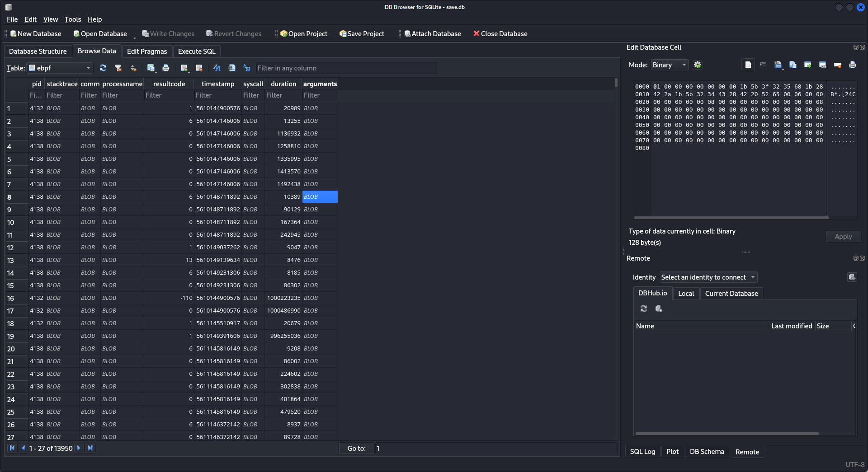This screenshot has width=868, height=472.
Task: Click the identity certificate button
Action: pos(852,277)
